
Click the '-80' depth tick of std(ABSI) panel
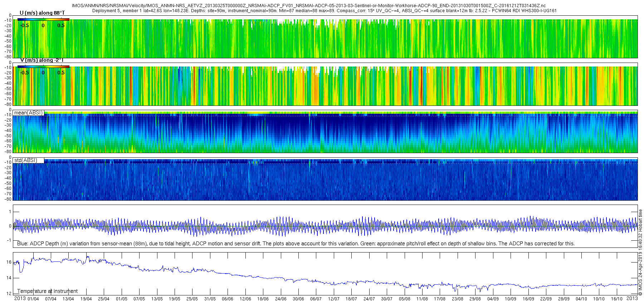[x=8, y=199]
